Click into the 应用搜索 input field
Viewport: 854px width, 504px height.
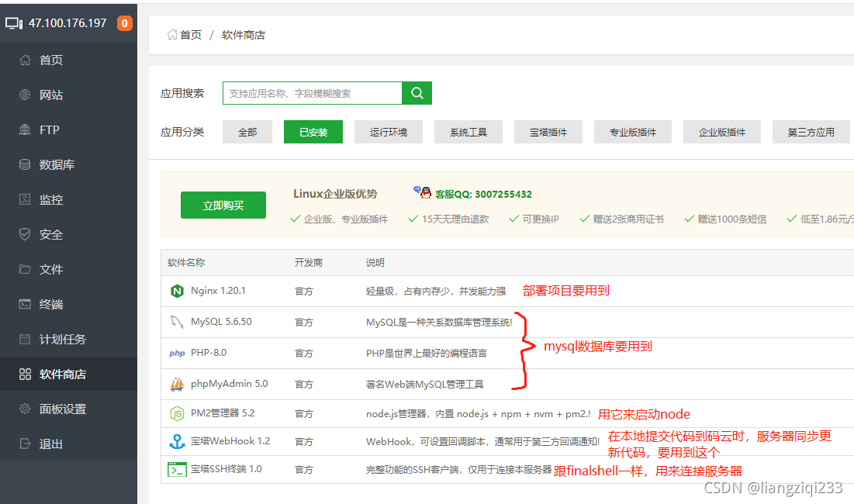[x=313, y=93]
